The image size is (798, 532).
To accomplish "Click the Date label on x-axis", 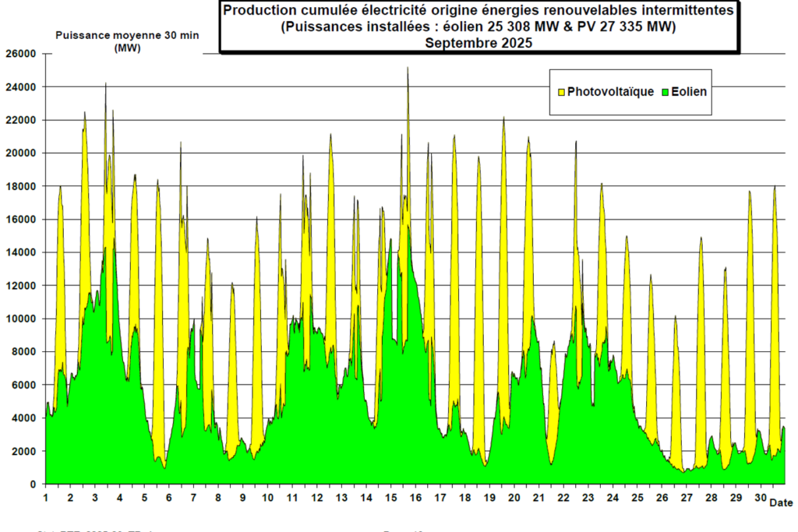I will tap(780, 503).
